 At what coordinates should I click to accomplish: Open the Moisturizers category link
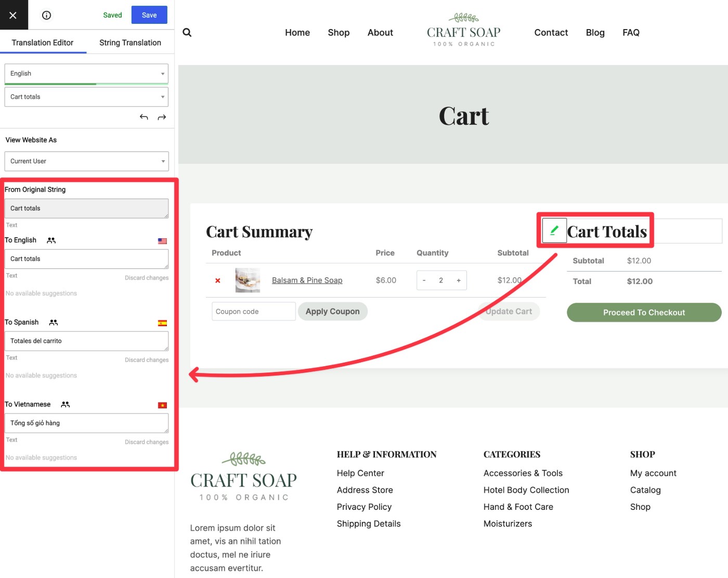click(508, 524)
